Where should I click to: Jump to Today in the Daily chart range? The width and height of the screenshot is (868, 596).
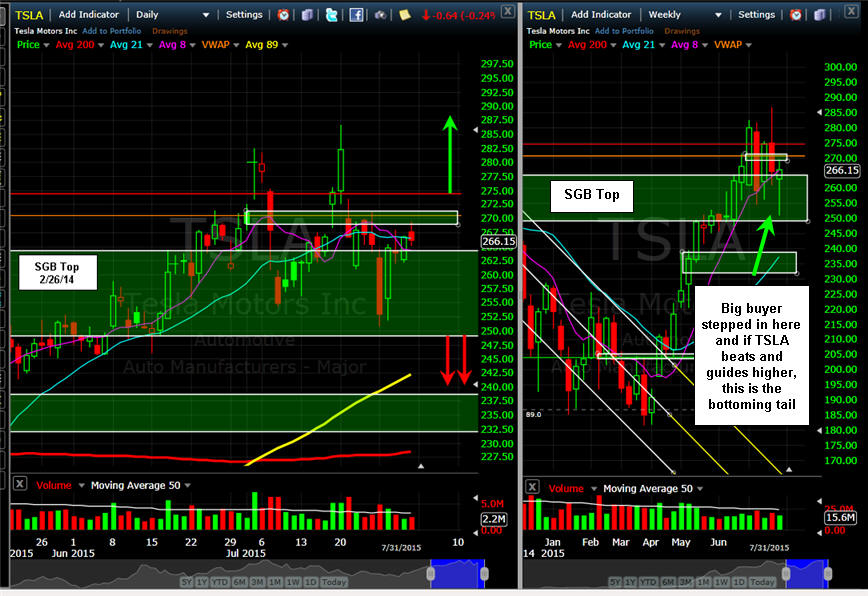click(x=334, y=582)
